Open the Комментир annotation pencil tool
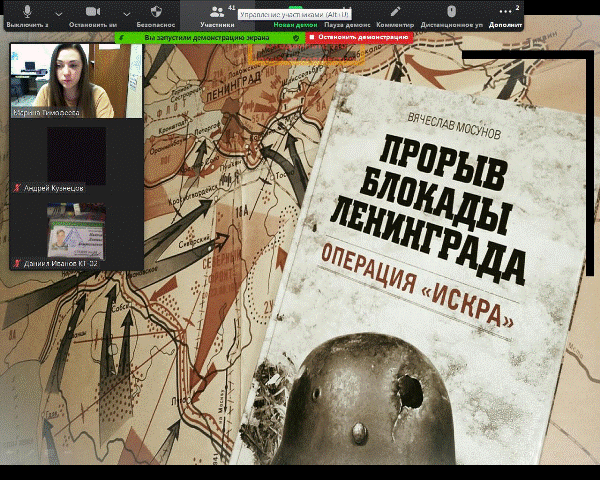Screen dimensions: 600x480 tap(394, 11)
